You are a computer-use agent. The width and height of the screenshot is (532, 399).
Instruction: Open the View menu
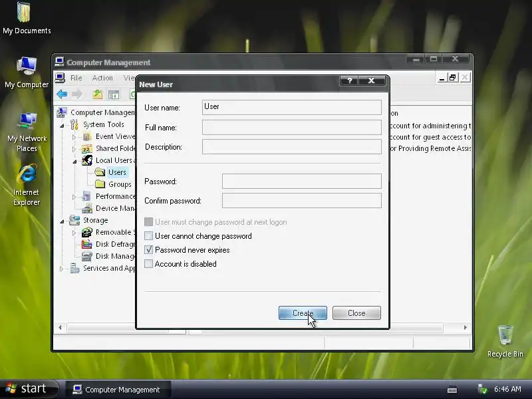pos(129,78)
